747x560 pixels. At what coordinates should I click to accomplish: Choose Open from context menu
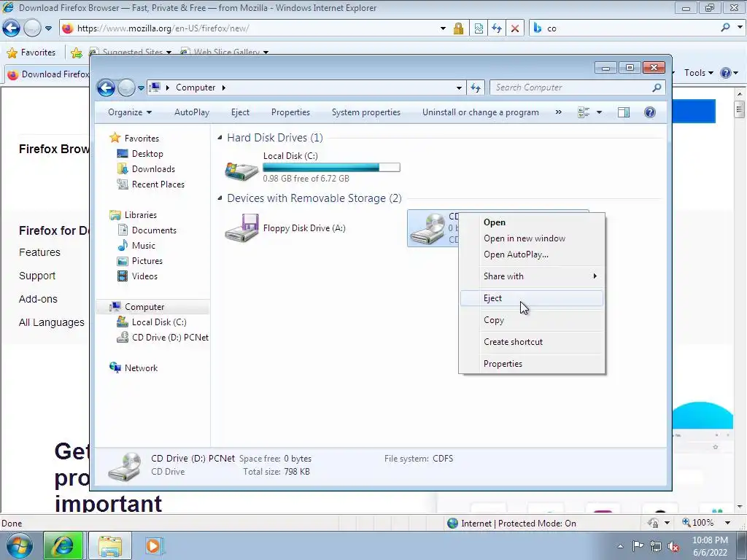click(532, 222)
